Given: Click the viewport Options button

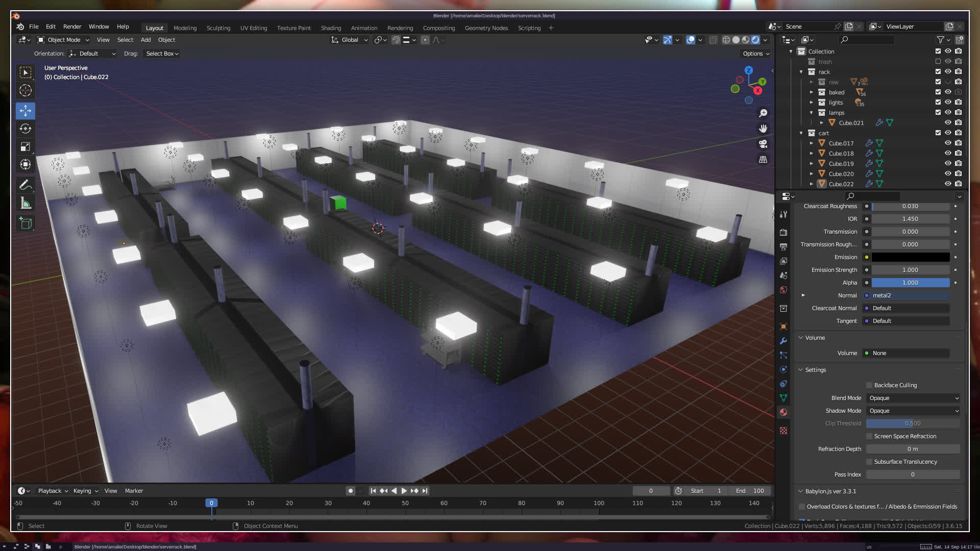Looking at the screenshot, I should [756, 54].
